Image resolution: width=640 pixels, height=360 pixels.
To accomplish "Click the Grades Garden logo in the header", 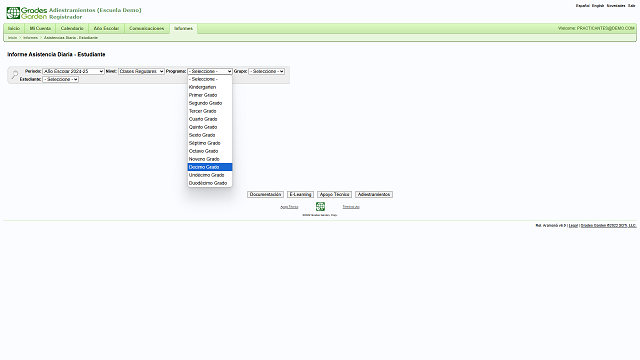I will [x=27, y=13].
